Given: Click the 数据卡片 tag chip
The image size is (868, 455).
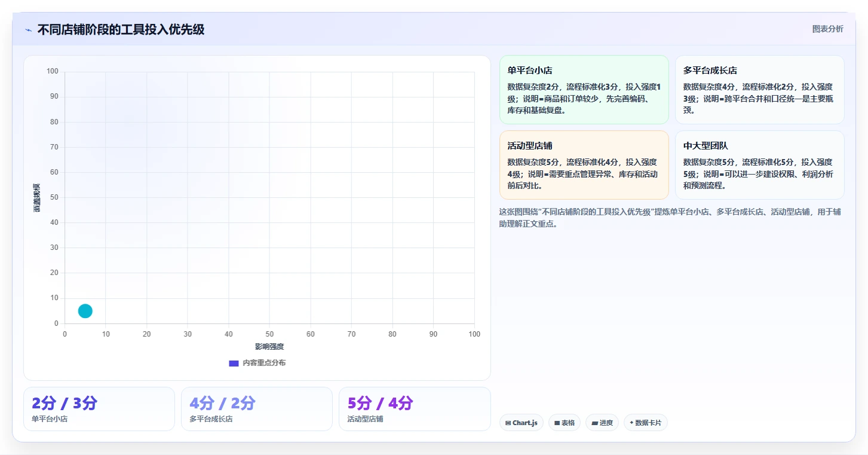Looking at the screenshot, I should tap(645, 423).
